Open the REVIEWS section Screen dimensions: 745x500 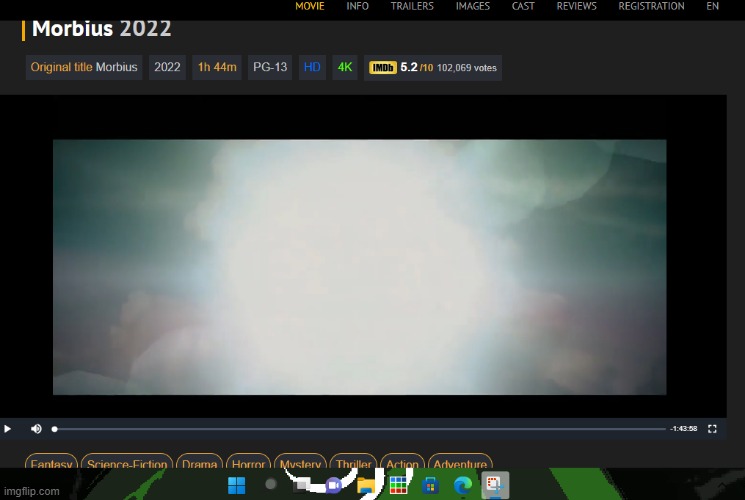576,6
